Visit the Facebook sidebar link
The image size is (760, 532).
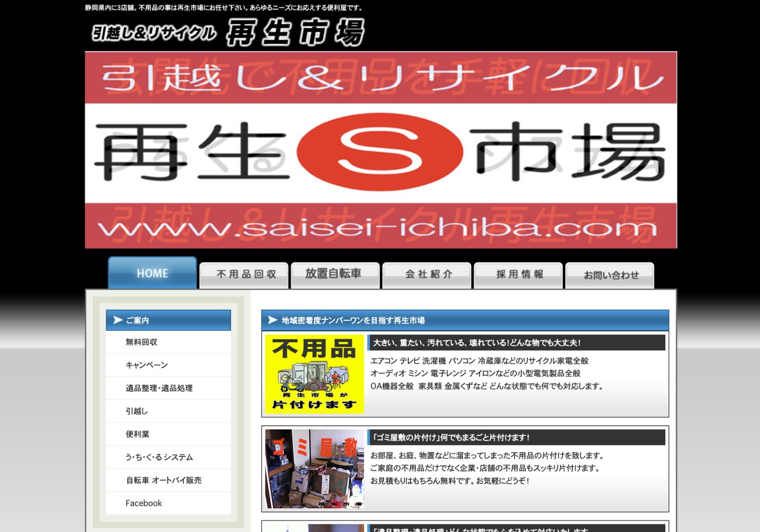[144, 503]
